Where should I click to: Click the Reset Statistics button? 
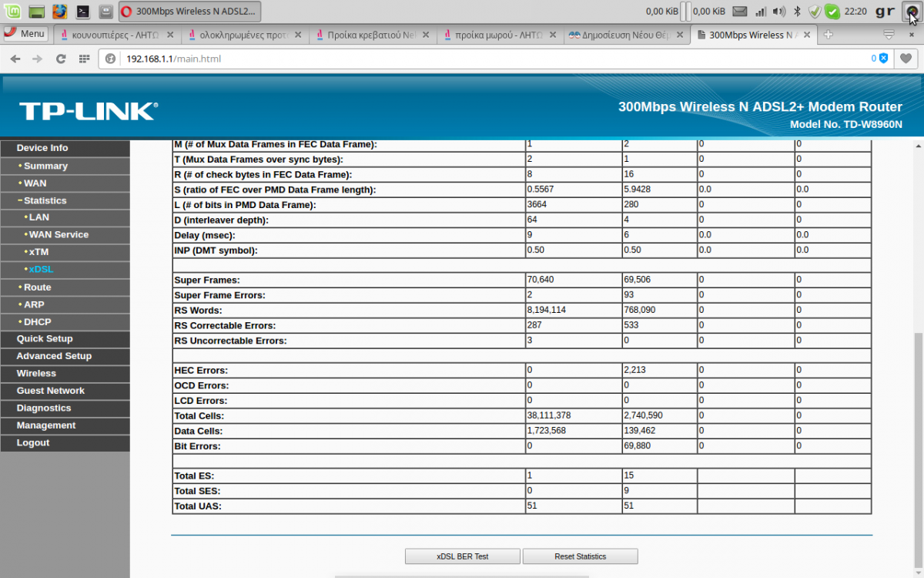pyautogui.click(x=581, y=556)
